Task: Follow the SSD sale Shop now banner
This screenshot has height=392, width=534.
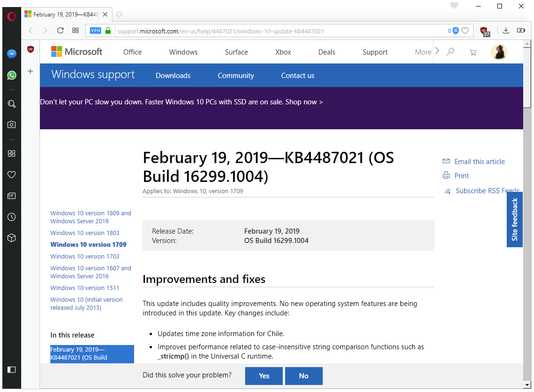Action: coord(182,102)
